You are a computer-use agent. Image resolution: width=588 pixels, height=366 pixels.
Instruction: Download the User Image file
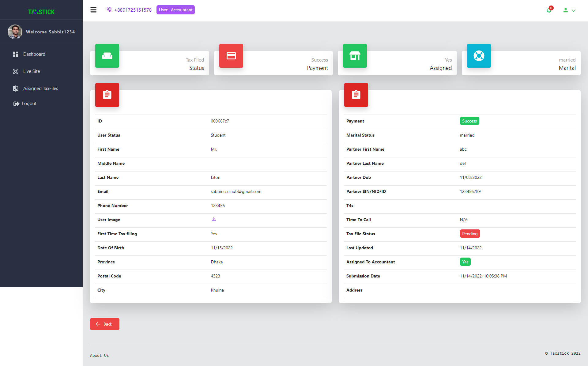tap(214, 219)
